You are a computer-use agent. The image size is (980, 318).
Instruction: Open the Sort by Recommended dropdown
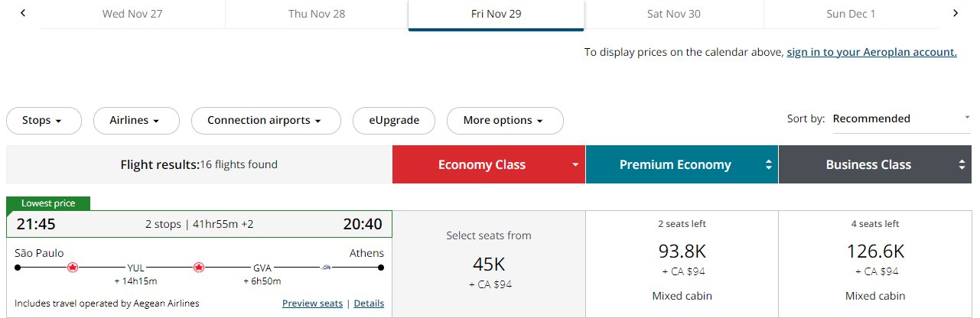point(901,118)
